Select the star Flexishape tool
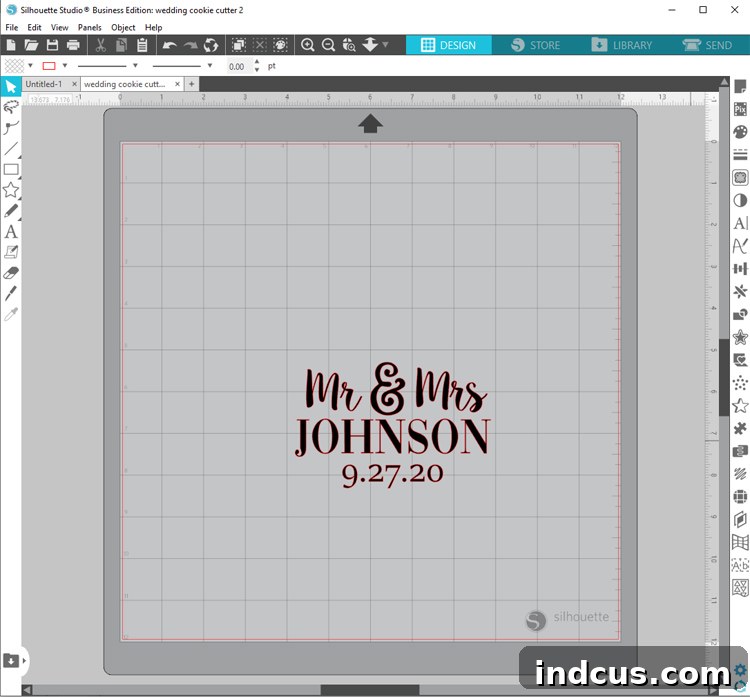The image size is (750, 697). [x=11, y=190]
